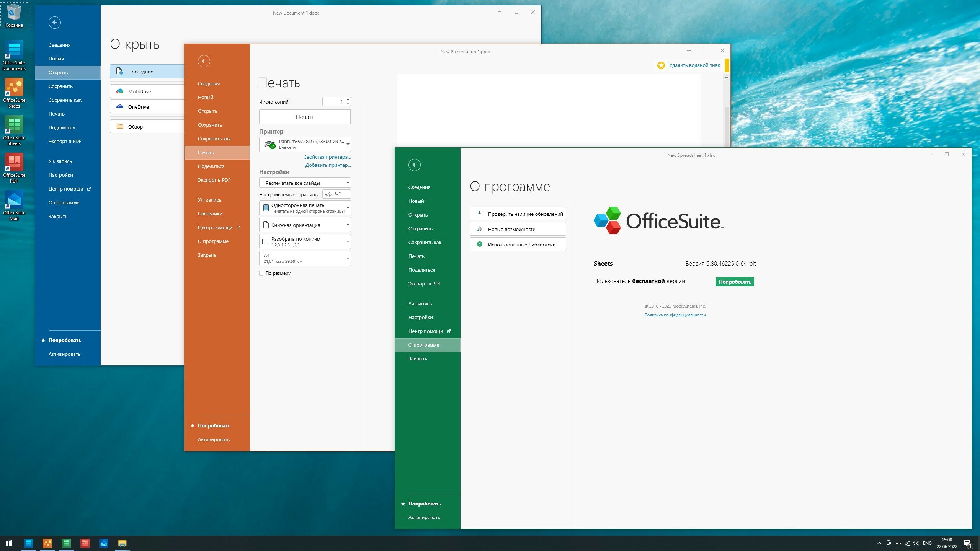Open OfficeSuite Slides desktop shortcut
980x551 pixels.
tap(14, 93)
